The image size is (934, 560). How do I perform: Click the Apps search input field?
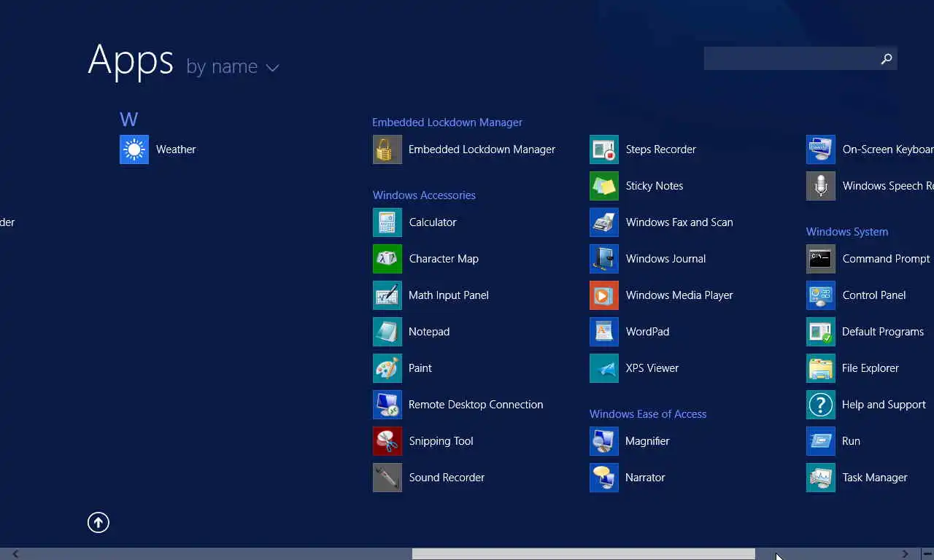(x=790, y=59)
